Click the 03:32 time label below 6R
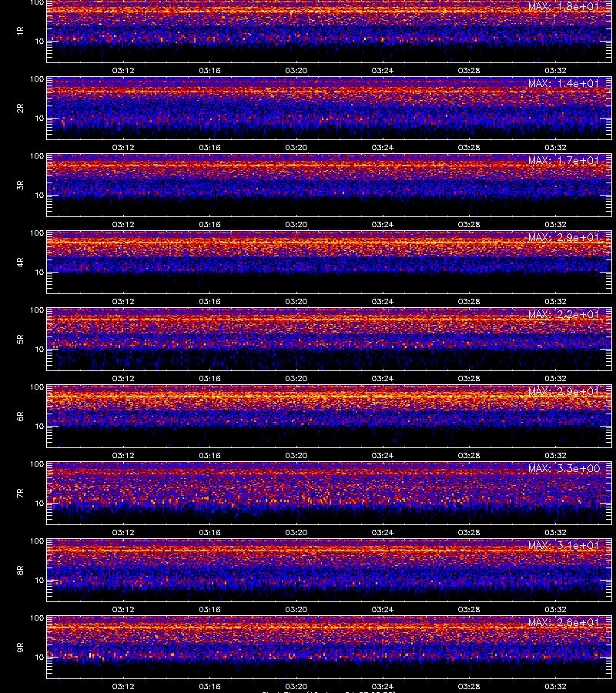 555,455
